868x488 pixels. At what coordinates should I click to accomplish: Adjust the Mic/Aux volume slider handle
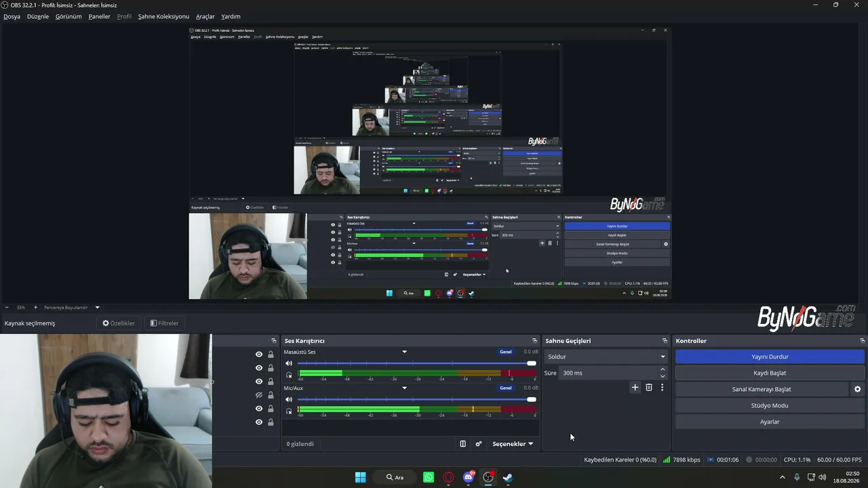pyautogui.click(x=532, y=399)
